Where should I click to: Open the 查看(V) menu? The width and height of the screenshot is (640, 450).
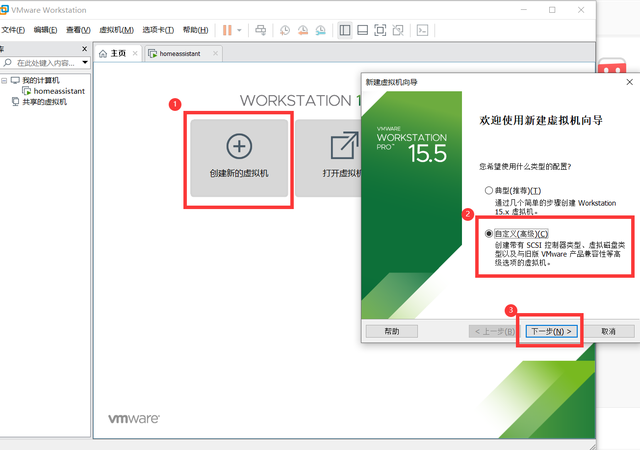tap(78, 30)
